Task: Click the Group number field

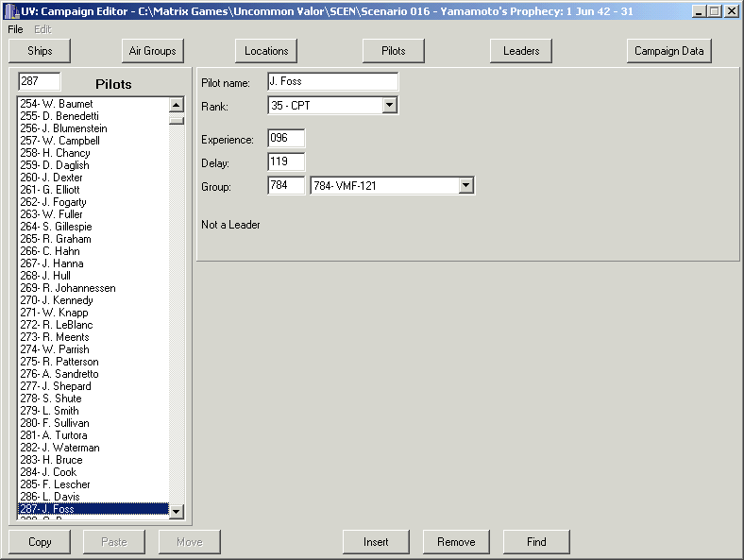Action: (x=286, y=185)
